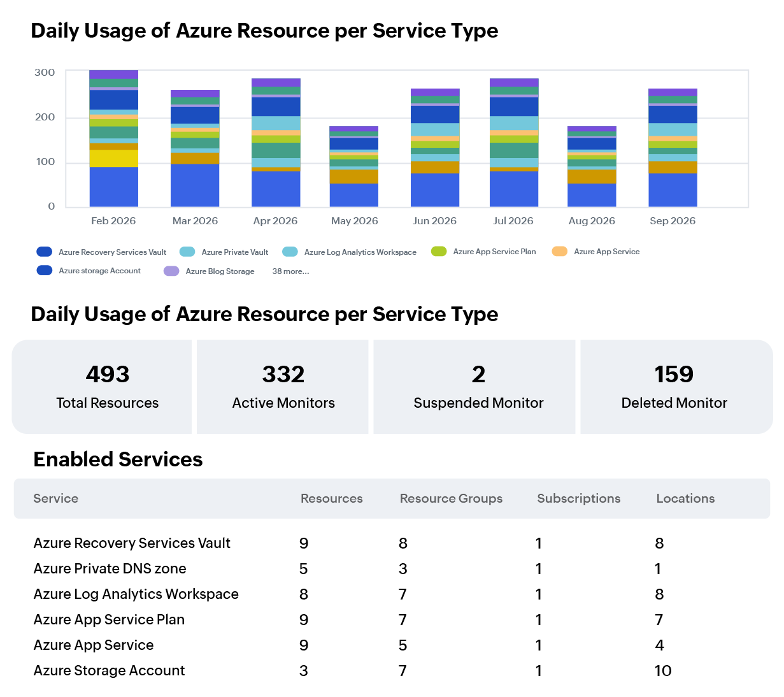Sort by the Service column header
This screenshot has width=784, height=697.
56,498
